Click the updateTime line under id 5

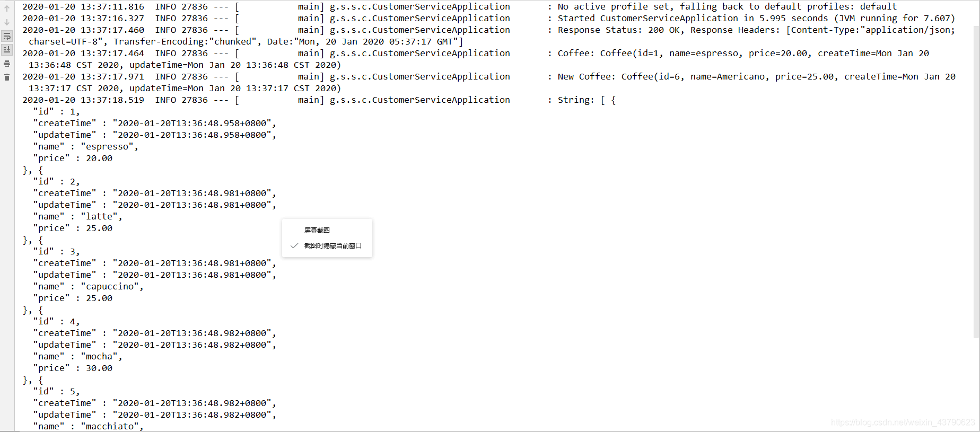coord(154,415)
